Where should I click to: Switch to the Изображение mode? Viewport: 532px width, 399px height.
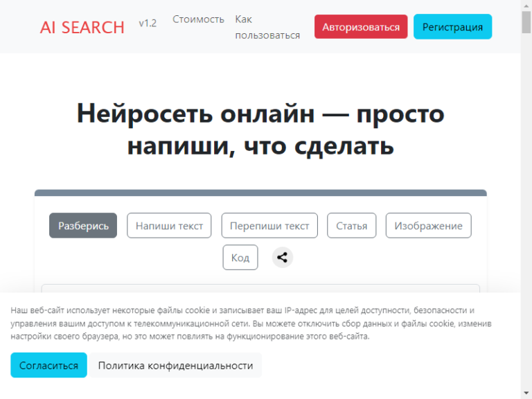[429, 226]
